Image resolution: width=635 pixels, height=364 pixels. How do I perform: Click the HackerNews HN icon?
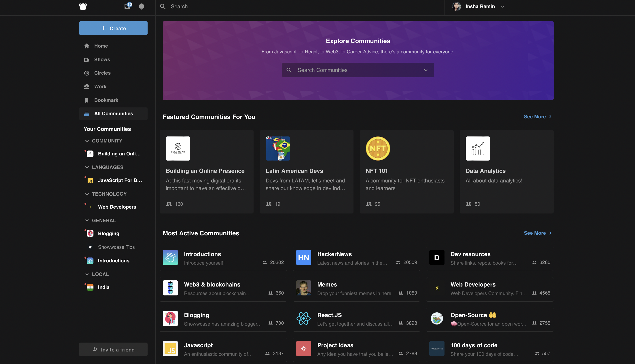(303, 257)
